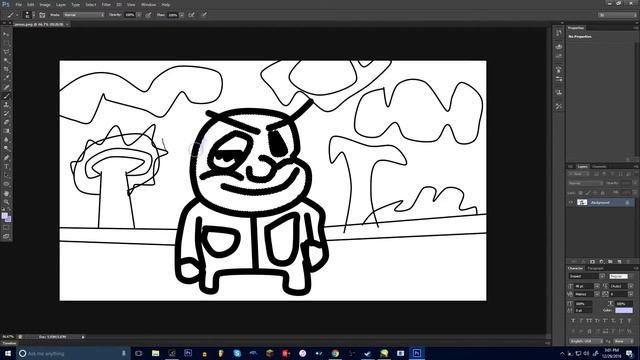Change the screen mode from toolbox bottom
Screen dimensions: 640x360
(x=6, y=236)
